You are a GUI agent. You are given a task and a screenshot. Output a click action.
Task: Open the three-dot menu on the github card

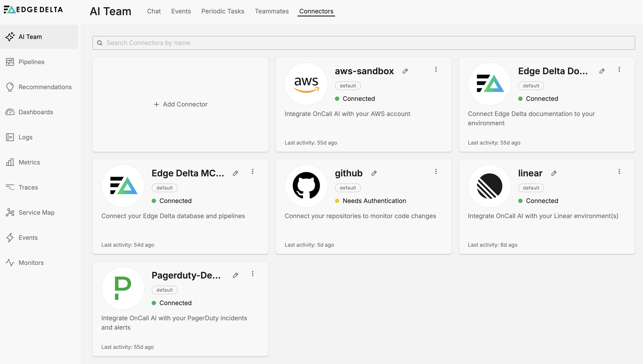tap(436, 171)
